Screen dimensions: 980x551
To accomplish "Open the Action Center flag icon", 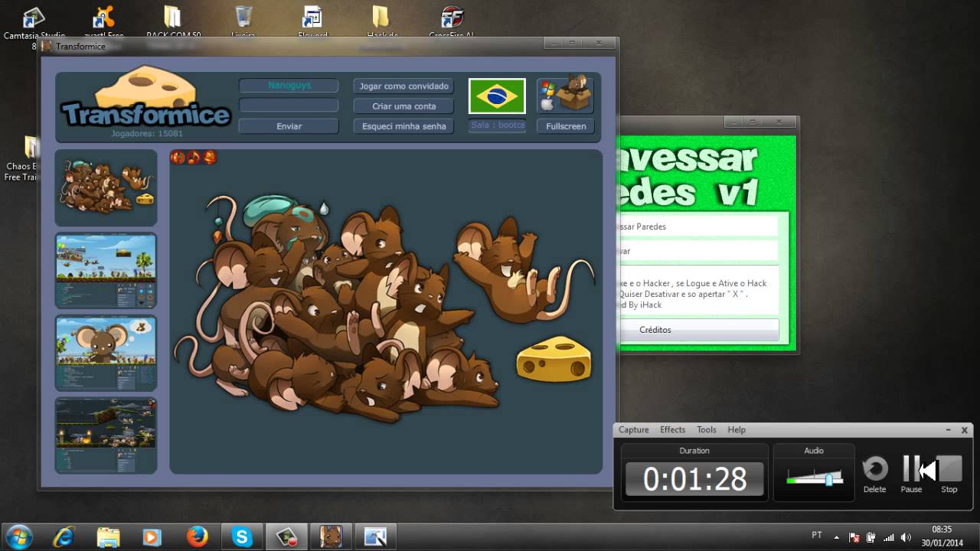I will click(854, 537).
